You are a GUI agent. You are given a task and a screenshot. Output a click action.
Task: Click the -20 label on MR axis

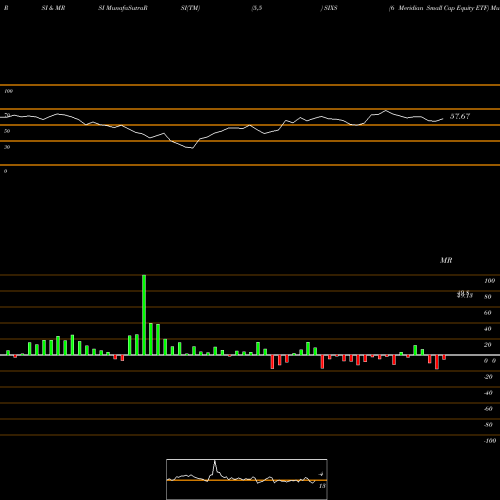tap(488, 377)
